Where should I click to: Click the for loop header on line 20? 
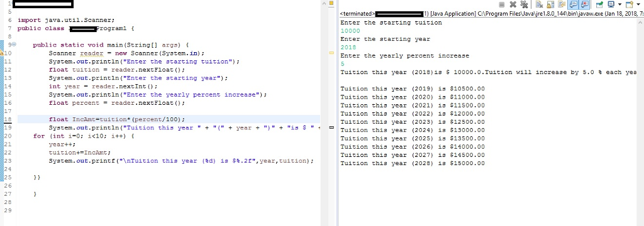tap(84, 136)
